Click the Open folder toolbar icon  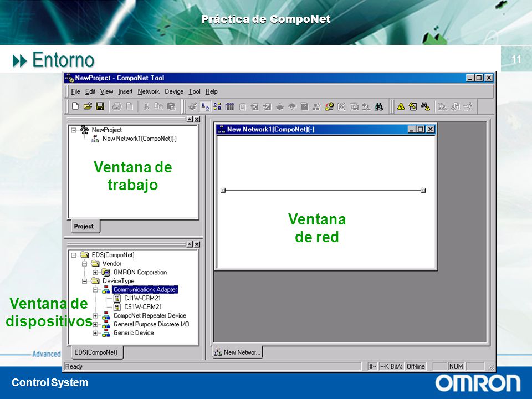click(88, 106)
